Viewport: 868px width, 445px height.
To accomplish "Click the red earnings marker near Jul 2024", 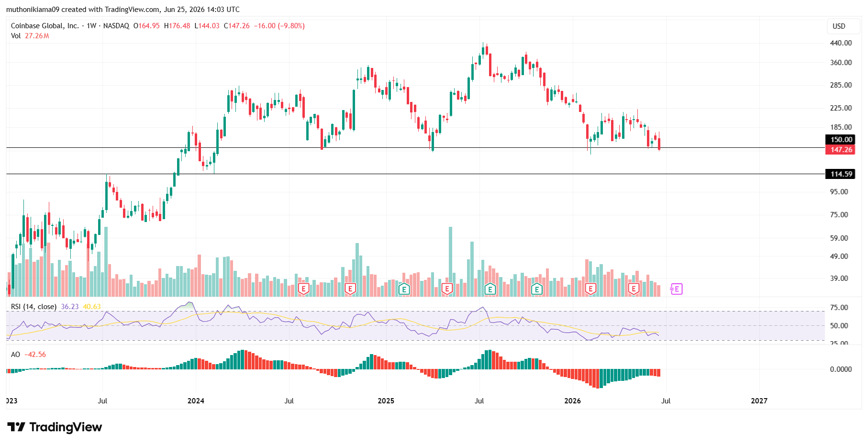I will pos(303,289).
